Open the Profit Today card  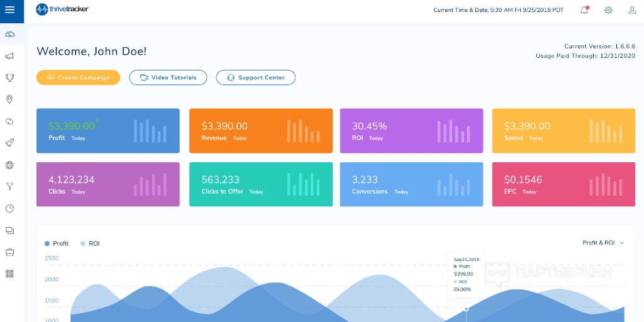[108, 131]
